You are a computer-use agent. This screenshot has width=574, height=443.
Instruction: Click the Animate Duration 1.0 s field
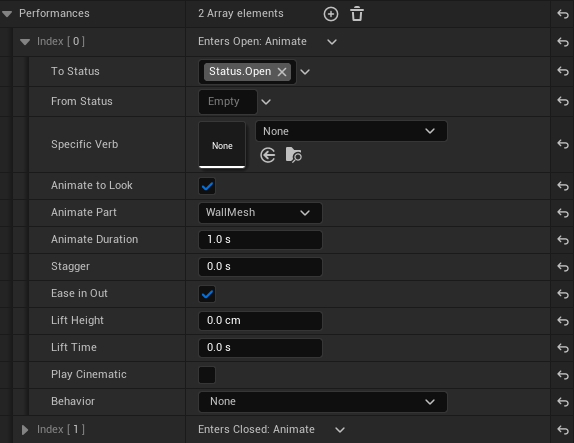click(x=260, y=240)
